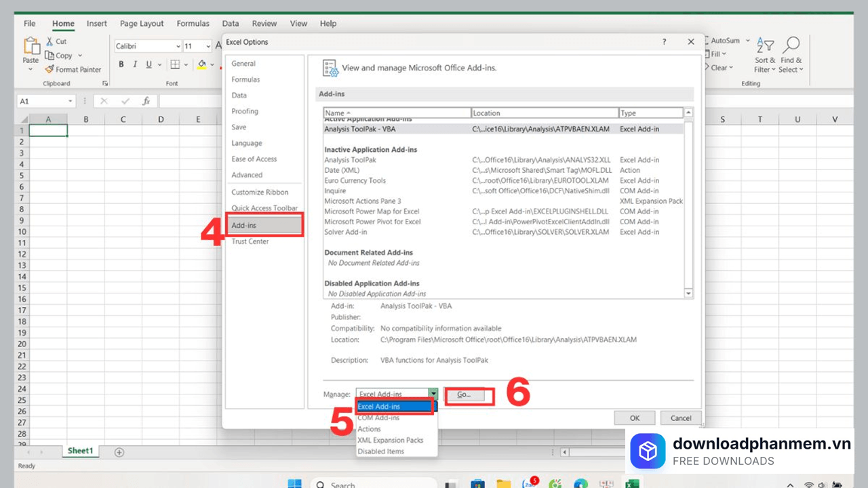This screenshot has width=868, height=488.
Task: Open Find & Select magnifier tool
Action: (x=790, y=56)
